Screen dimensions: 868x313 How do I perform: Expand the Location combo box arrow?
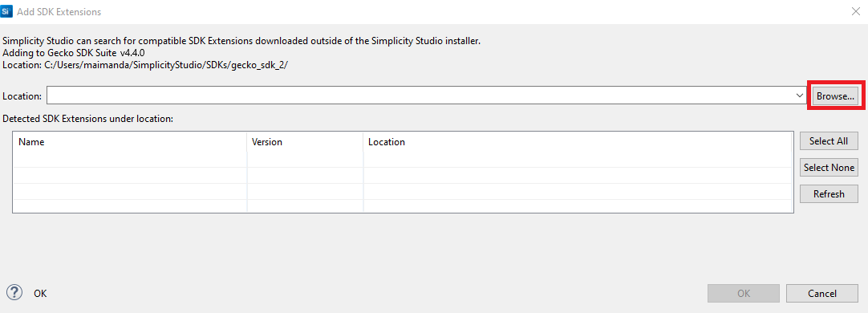799,96
